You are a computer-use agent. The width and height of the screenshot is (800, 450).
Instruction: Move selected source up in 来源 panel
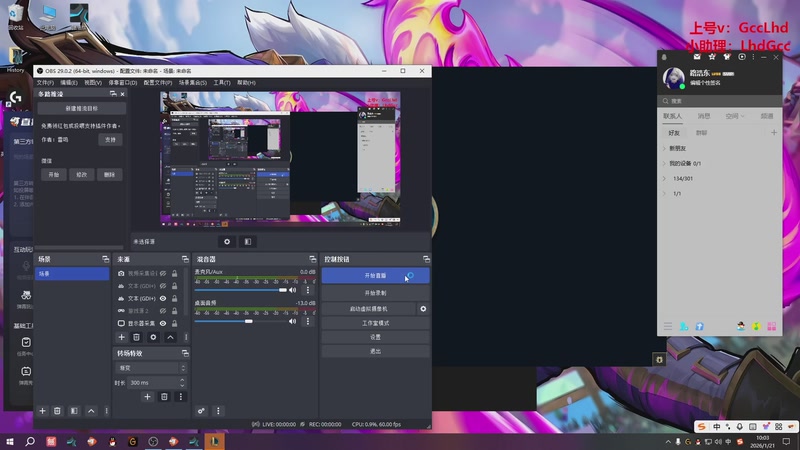[x=170, y=337]
